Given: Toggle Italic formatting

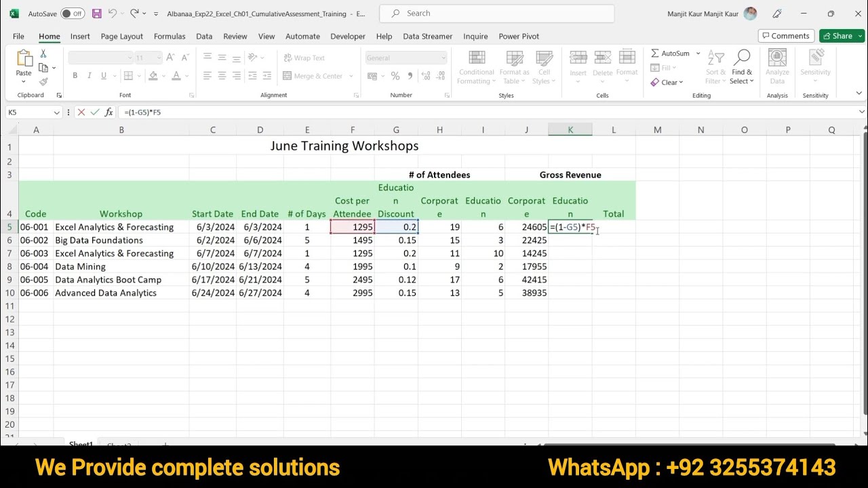Looking at the screenshot, I should coord(90,76).
